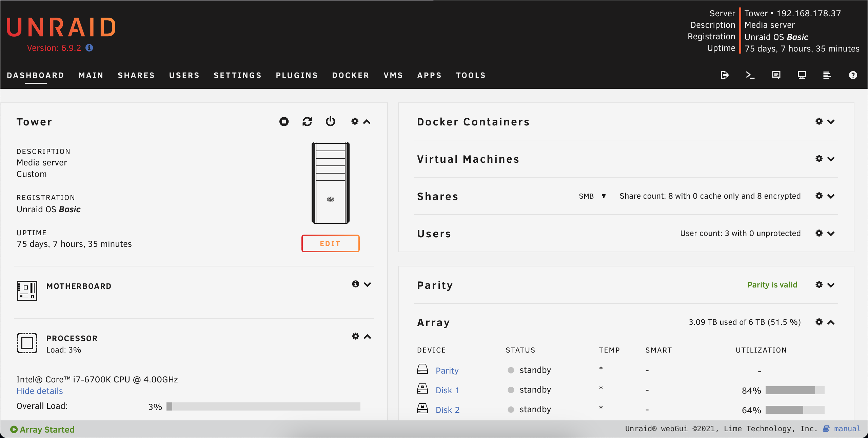Click the Disk 1 84% utilization bar
The width and height of the screenshot is (868, 438).
point(795,390)
